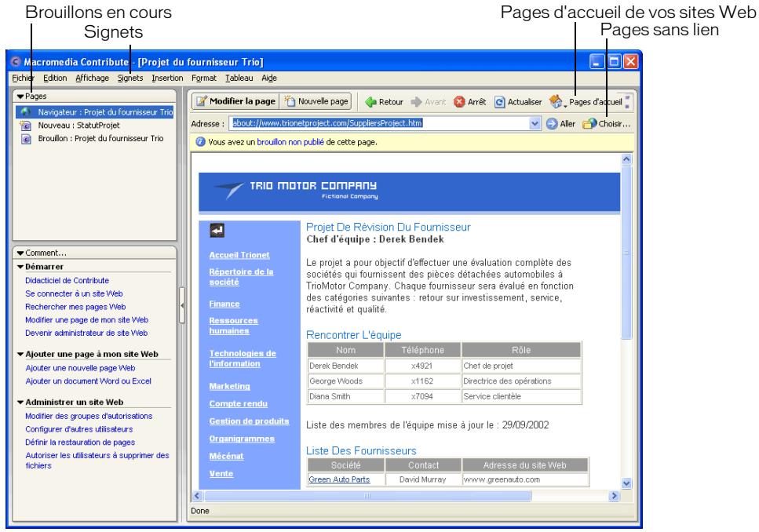Click the grey Avant arrow icon

point(416,102)
